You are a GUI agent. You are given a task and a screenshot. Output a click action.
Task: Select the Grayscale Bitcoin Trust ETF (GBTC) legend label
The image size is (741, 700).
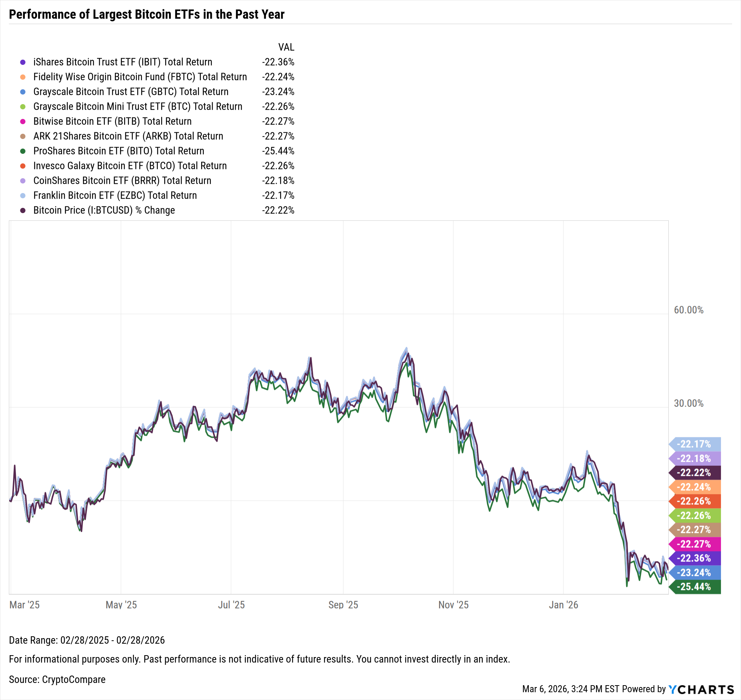point(130,92)
